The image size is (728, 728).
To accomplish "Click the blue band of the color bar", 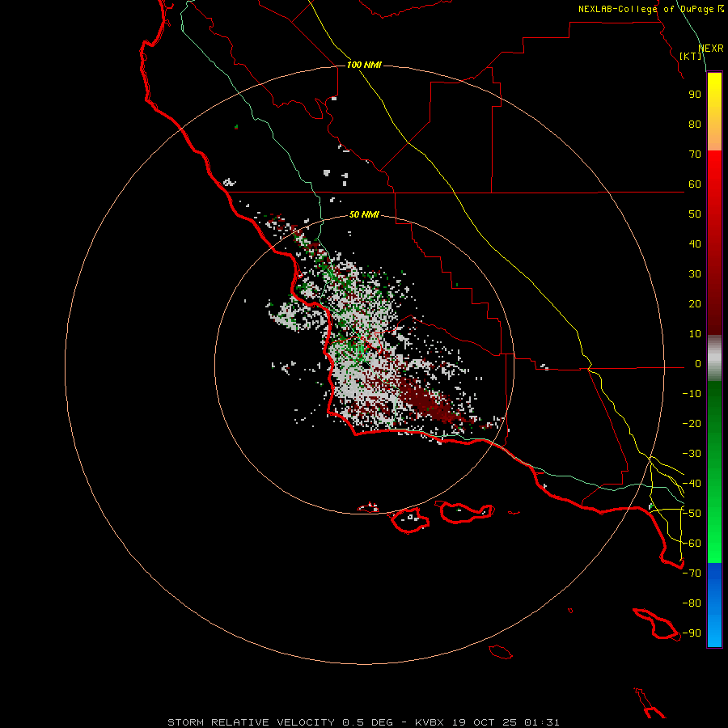I will 714,605.
